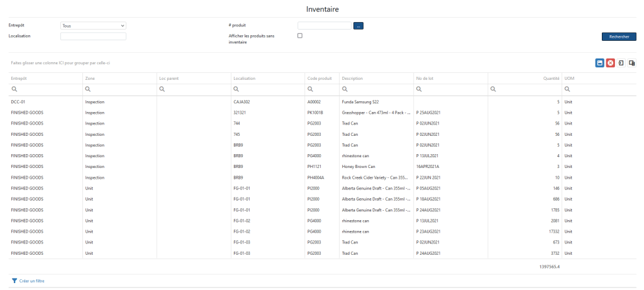Click the Rechercher button
644x290 pixels.
pyautogui.click(x=619, y=37)
